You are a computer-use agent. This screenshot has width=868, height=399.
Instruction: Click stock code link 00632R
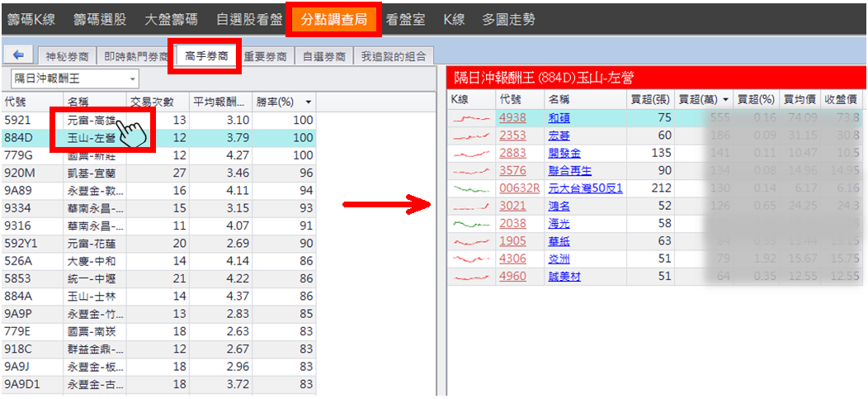coord(519,188)
